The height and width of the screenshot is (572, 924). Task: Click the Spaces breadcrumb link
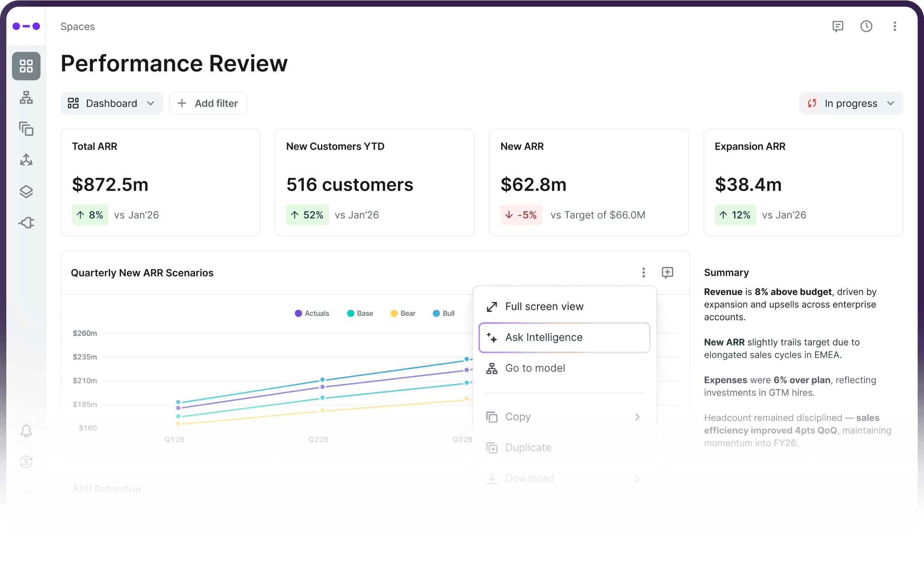(78, 26)
